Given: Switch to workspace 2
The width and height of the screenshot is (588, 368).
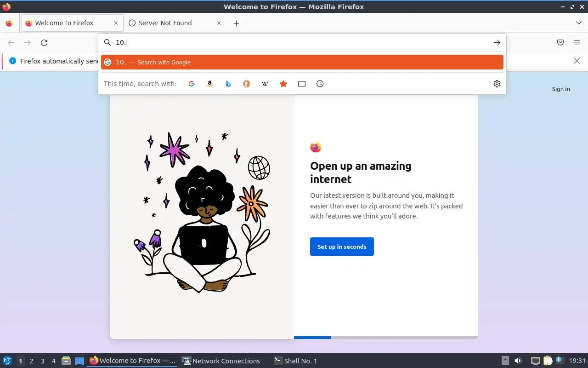Looking at the screenshot, I should [31, 361].
